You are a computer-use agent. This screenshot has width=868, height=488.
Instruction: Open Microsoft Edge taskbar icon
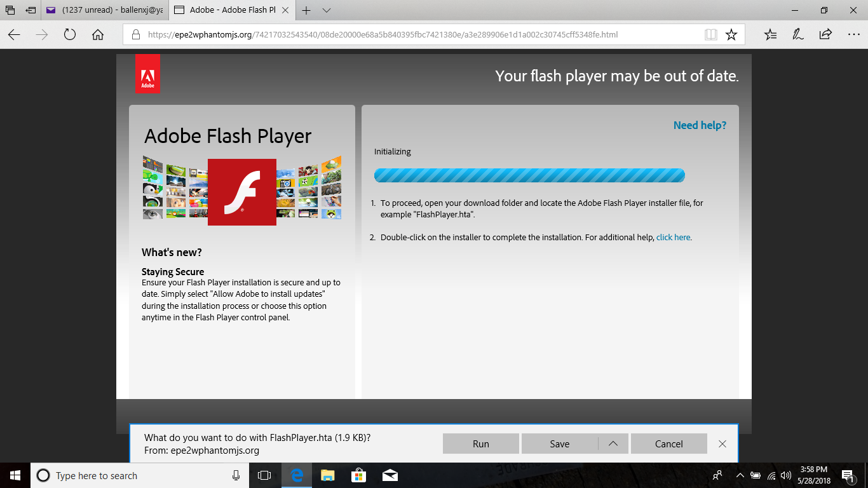pyautogui.click(x=296, y=475)
